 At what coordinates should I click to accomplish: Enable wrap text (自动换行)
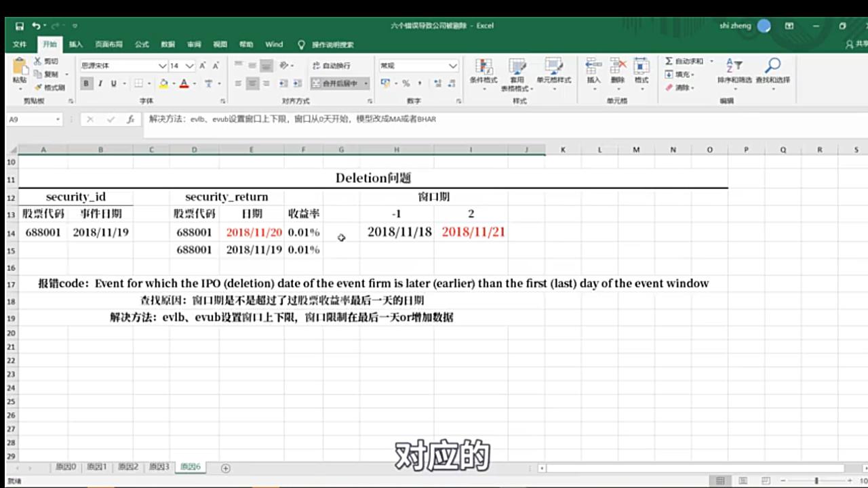332,66
